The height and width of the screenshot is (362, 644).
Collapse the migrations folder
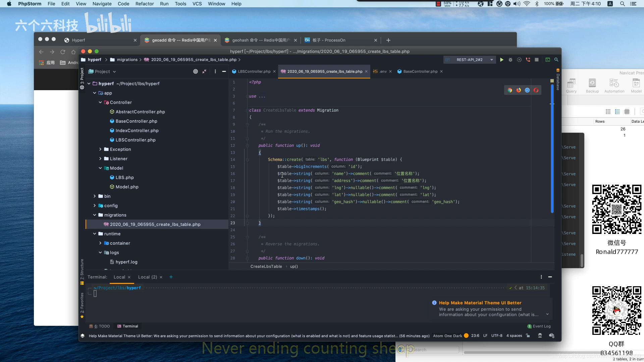95,215
